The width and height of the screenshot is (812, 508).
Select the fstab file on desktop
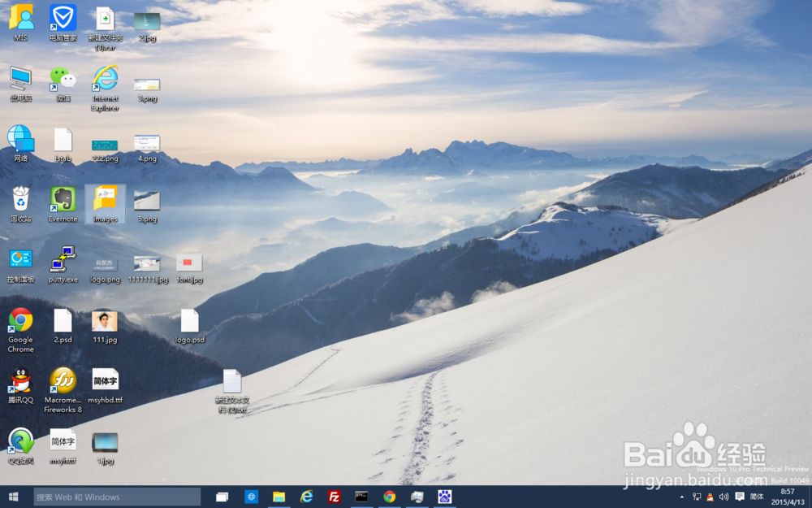63,145
